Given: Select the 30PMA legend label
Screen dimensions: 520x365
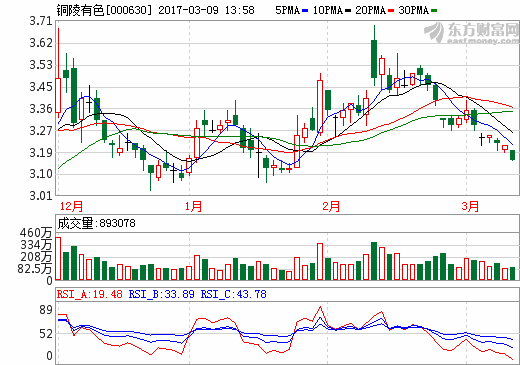Looking at the screenshot, I should [413, 10].
